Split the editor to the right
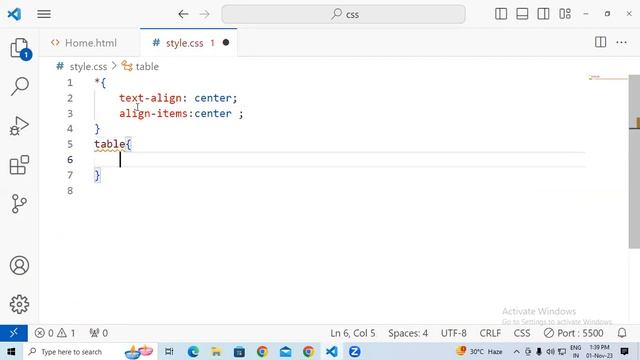This screenshot has height=360, width=640. pyautogui.click(x=600, y=42)
